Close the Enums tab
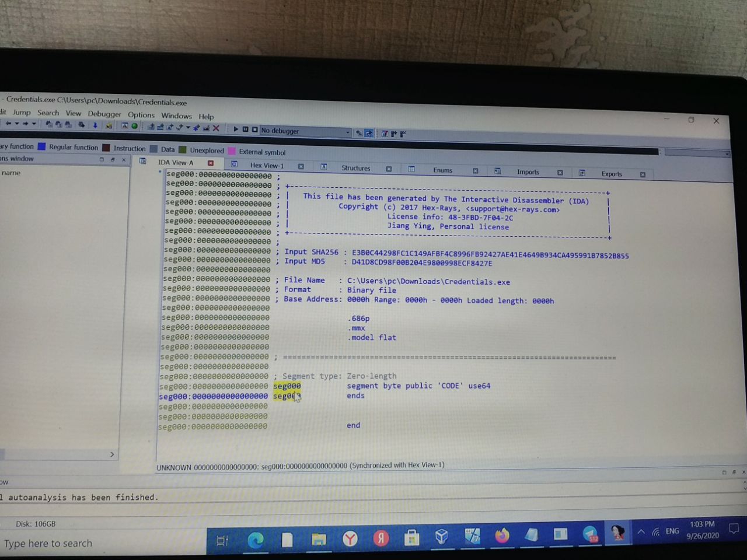Image resolution: width=747 pixels, height=560 pixels. pos(475,171)
